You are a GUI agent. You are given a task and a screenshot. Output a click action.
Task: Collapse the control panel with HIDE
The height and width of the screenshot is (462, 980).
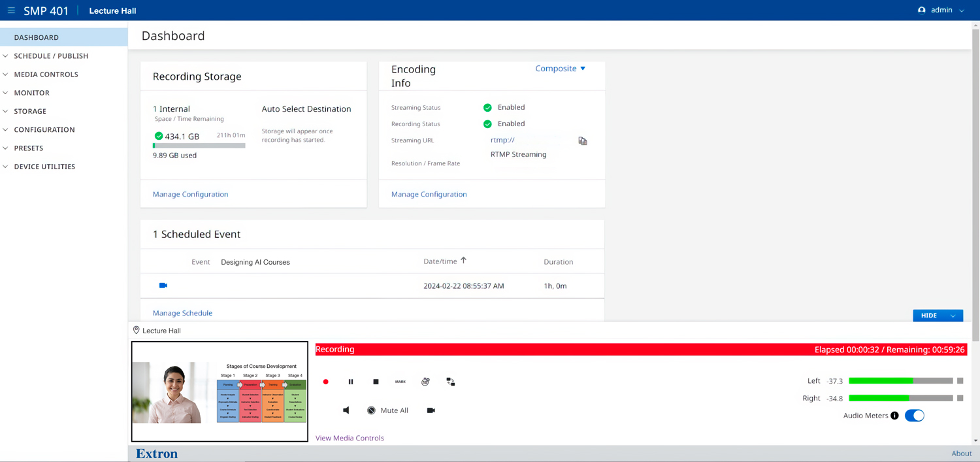tap(937, 316)
